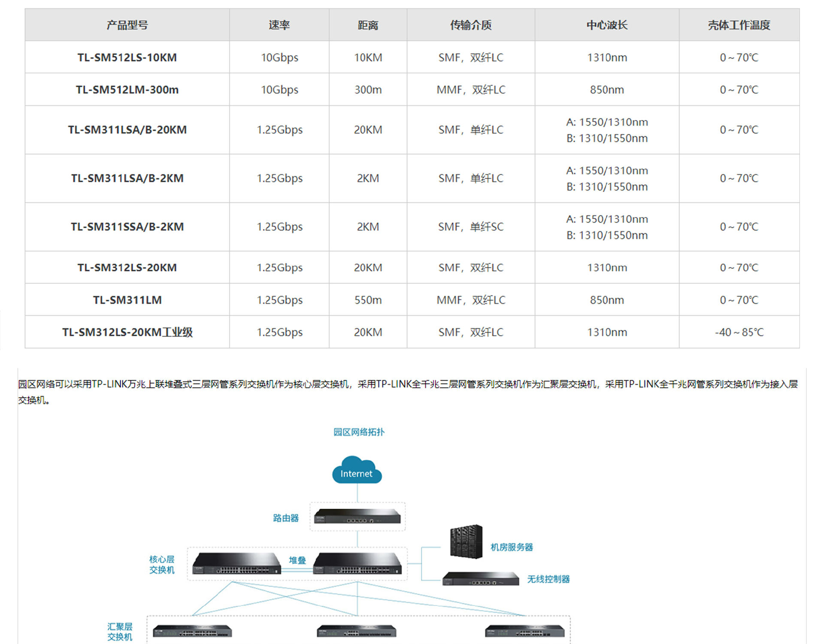The height and width of the screenshot is (644, 824).
Task: Click the 产品型号 column header
Action: coord(127,25)
